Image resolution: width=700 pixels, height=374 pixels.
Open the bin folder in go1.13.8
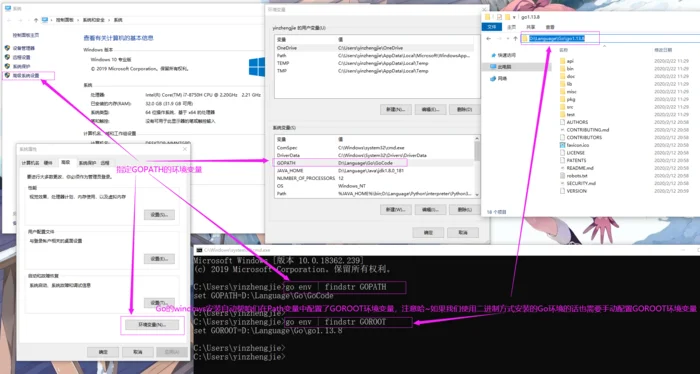pos(570,69)
